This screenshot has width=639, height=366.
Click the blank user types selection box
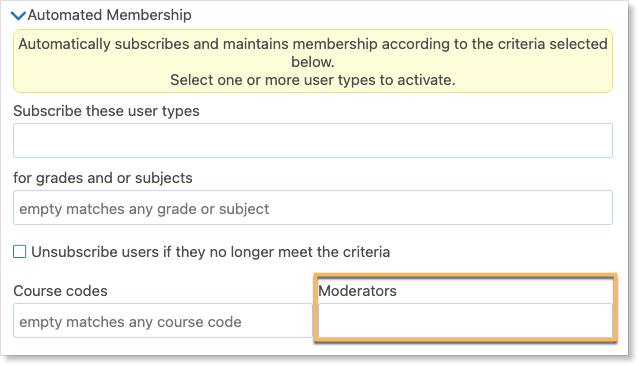[313, 141]
